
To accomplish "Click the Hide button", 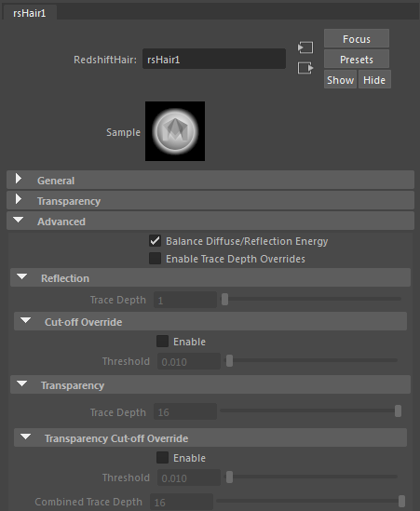I will (x=374, y=79).
